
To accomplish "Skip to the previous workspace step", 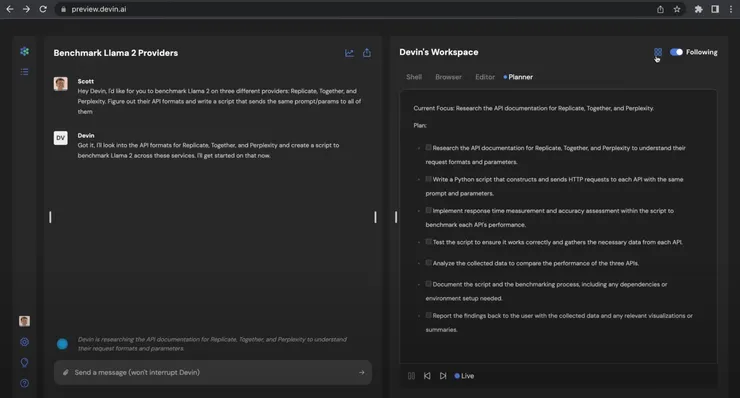I will [427, 376].
